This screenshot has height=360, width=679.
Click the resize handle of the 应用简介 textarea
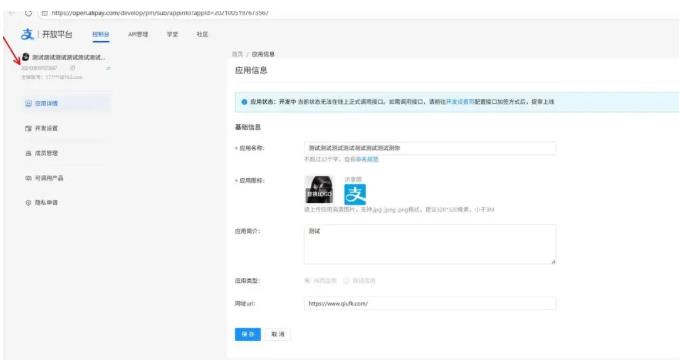tap(553, 261)
